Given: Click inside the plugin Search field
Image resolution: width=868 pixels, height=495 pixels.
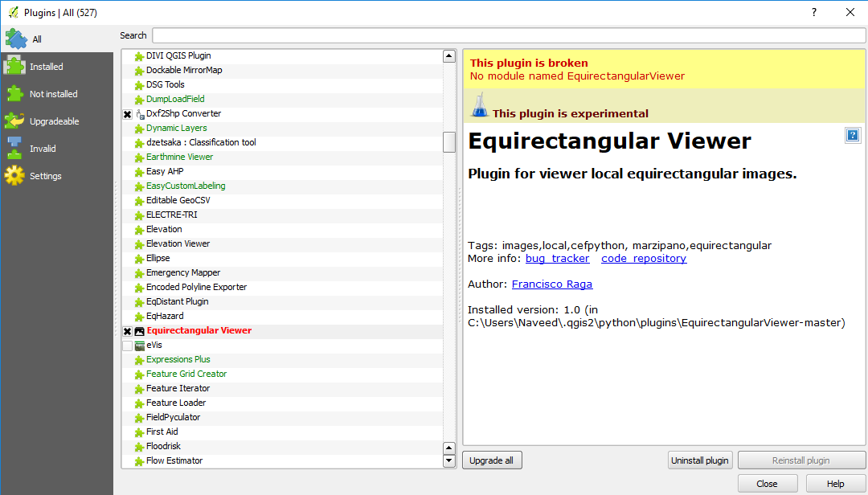Looking at the screenshot, I should tap(505, 35).
